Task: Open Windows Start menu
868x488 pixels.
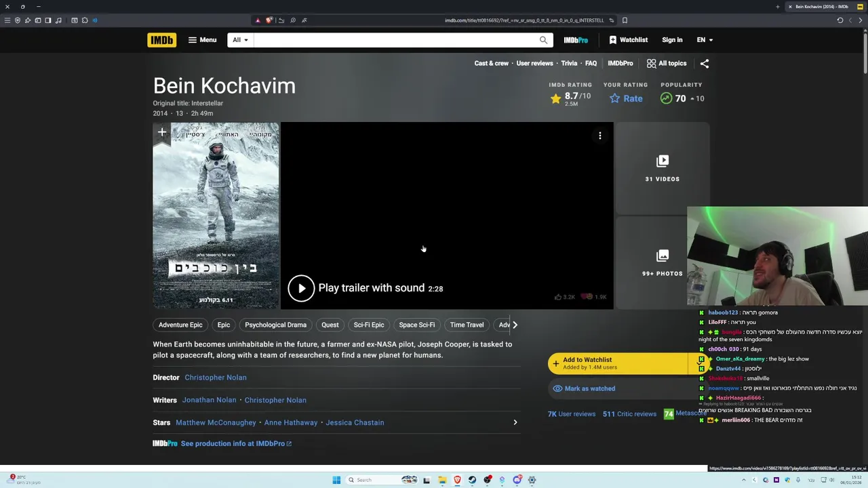Action: [x=336, y=480]
